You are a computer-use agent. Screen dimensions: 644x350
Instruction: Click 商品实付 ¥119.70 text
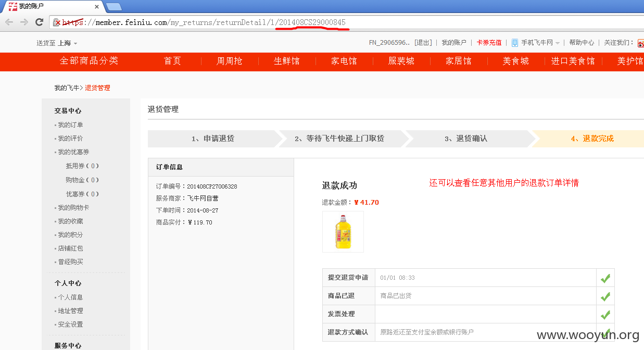pyautogui.click(x=184, y=222)
